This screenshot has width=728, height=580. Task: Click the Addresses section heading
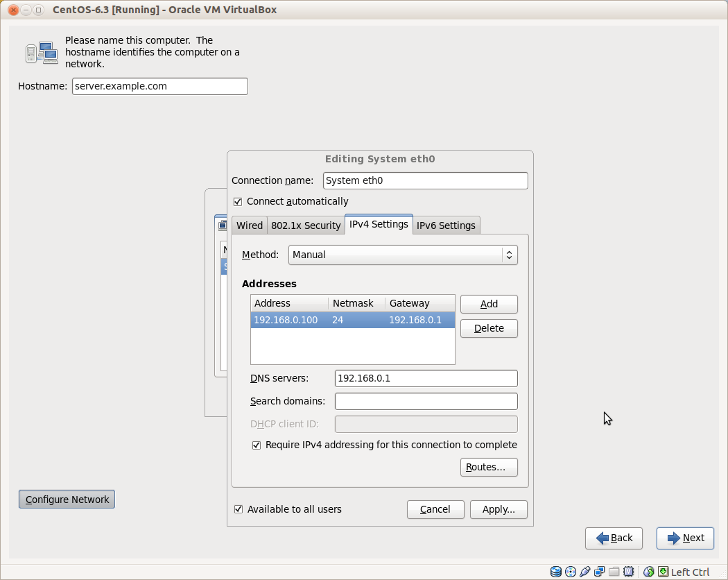tap(269, 284)
